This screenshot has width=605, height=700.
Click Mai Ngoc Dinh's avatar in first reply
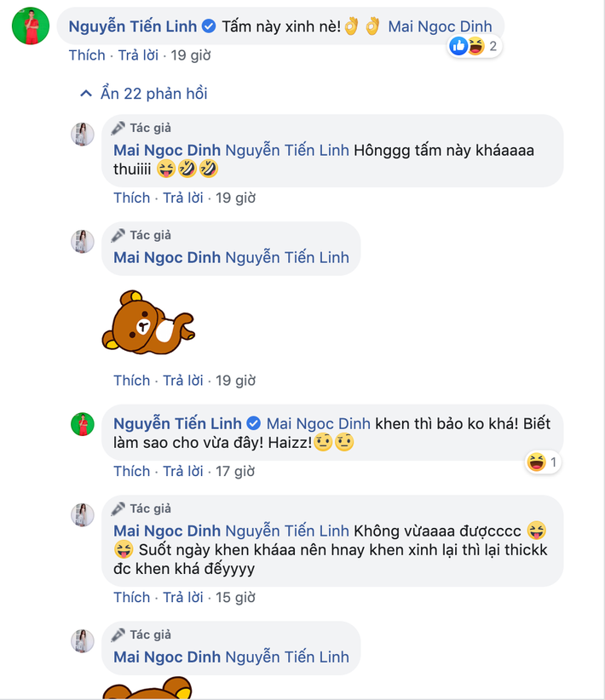[83, 134]
